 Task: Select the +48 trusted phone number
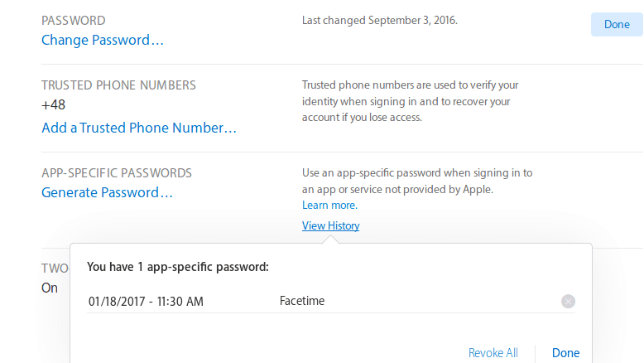pos(54,104)
